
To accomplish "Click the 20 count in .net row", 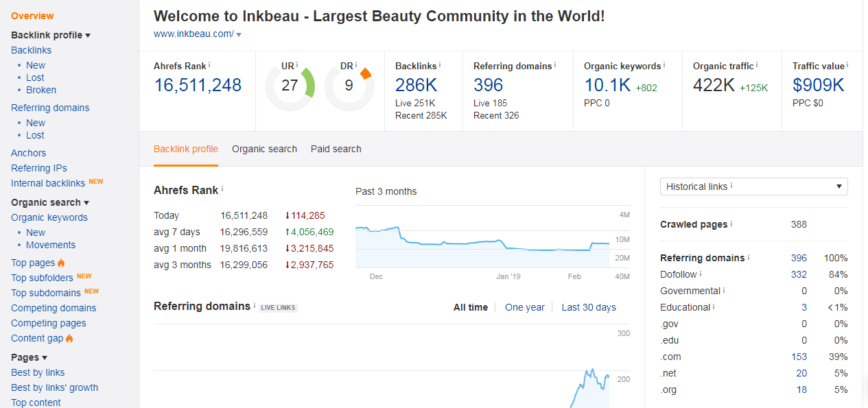I will 801,373.
